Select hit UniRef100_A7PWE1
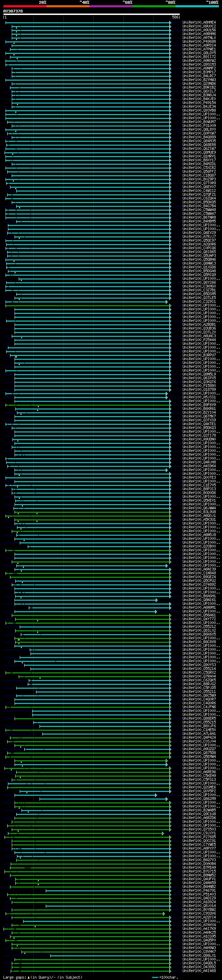222x980 pixels. click(199, 49)
